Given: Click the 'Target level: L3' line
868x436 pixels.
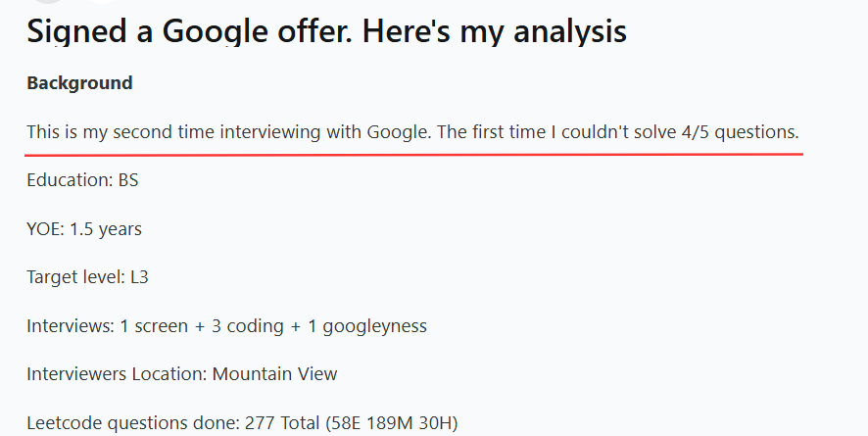Looking at the screenshot, I should [x=87, y=277].
